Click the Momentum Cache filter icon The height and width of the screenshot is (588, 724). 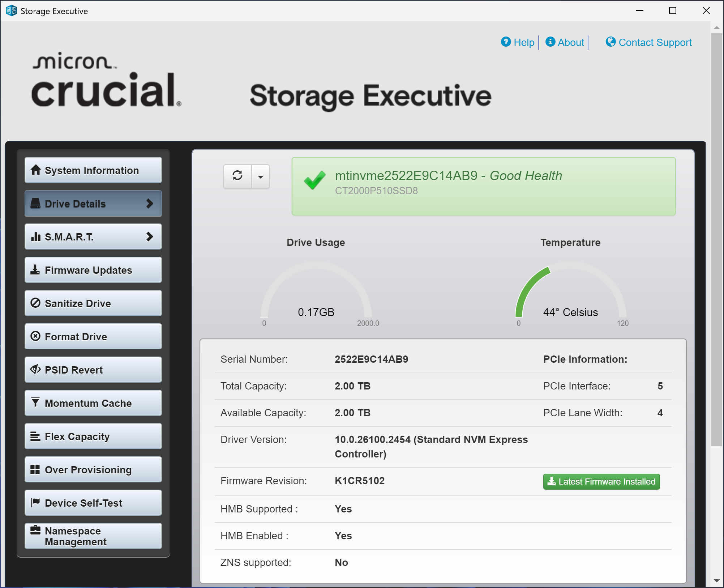pyautogui.click(x=35, y=402)
